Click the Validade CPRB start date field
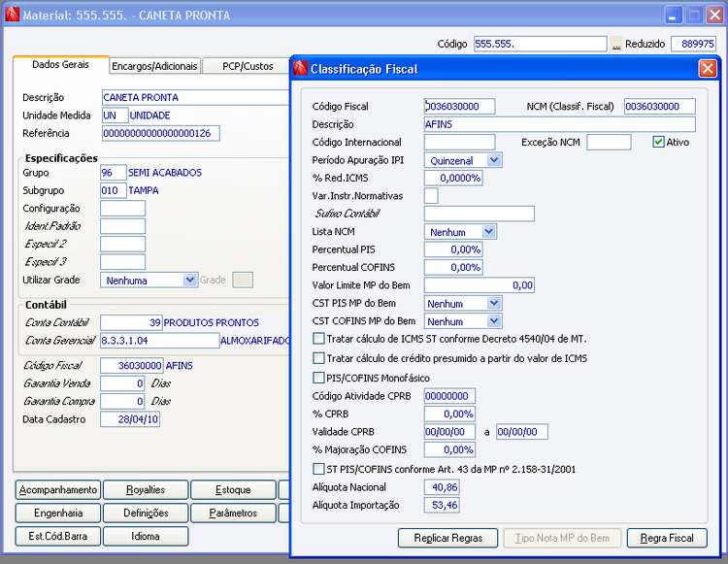 (x=449, y=432)
